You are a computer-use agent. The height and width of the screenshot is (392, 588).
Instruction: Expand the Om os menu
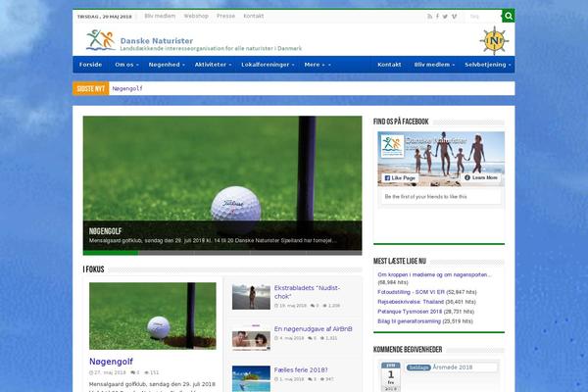pyautogui.click(x=126, y=65)
